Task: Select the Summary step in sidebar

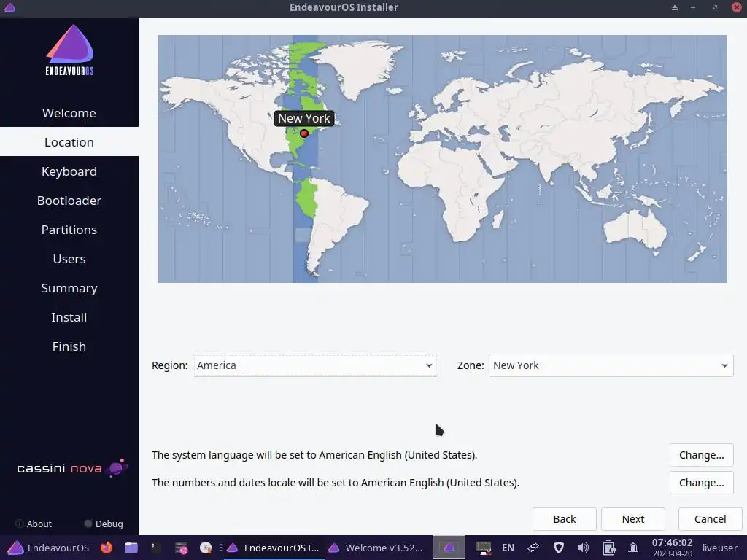Action: [x=69, y=288]
